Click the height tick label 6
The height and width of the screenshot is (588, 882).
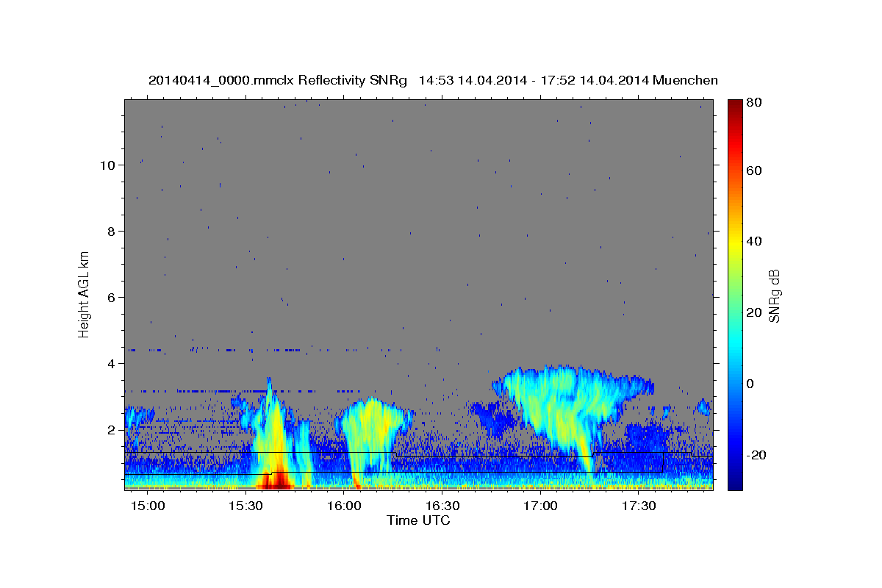click(111, 298)
